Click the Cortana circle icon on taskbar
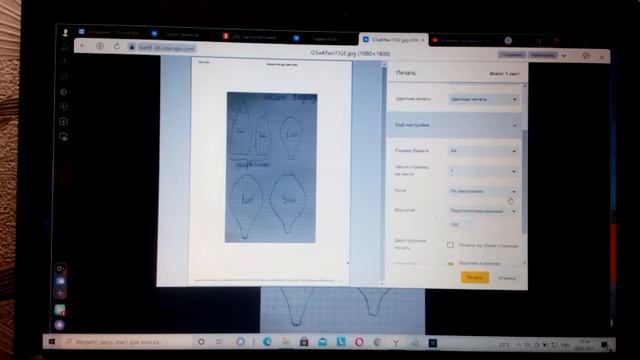The width and height of the screenshot is (640, 360). 201,342
